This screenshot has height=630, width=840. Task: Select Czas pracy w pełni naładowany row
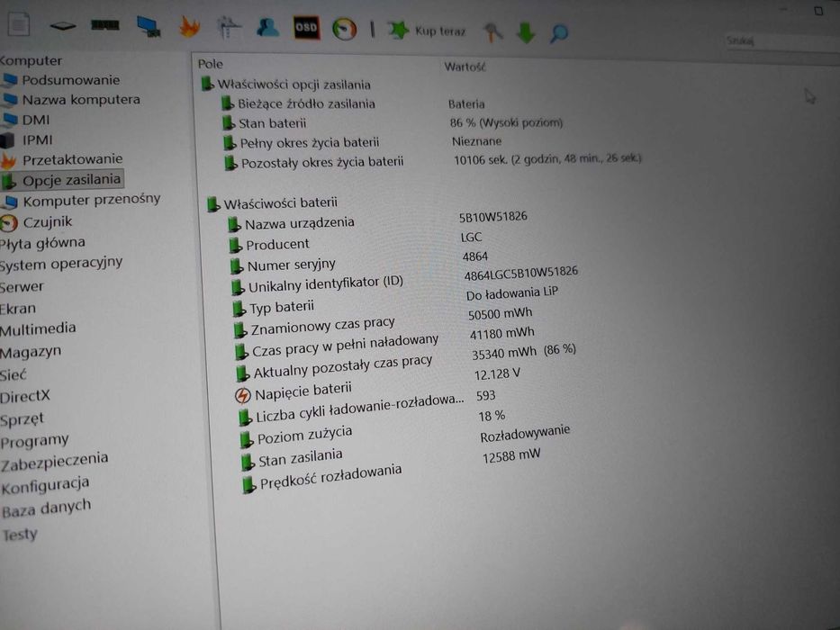coord(337,346)
